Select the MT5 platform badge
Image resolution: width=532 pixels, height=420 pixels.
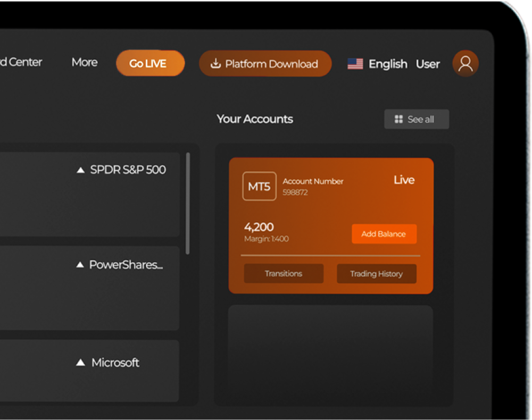(259, 186)
